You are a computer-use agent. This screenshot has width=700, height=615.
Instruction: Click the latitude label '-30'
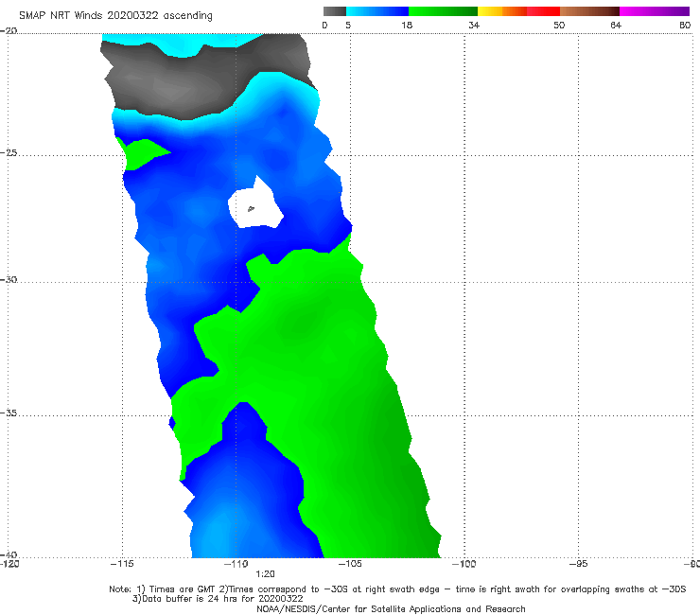[x=9, y=279]
